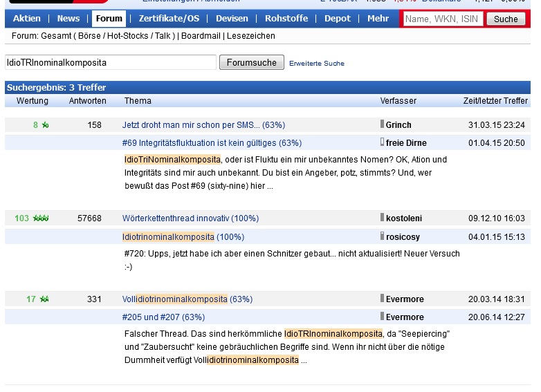
Task: Open the News menu item
Action: click(68, 18)
